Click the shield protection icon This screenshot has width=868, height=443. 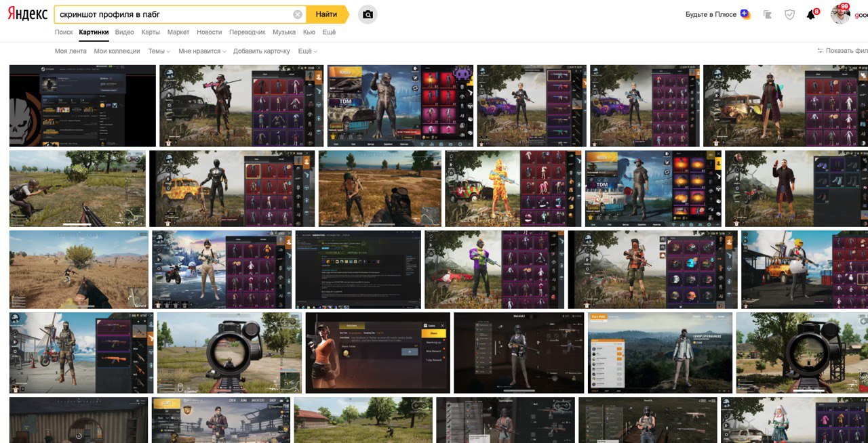tap(789, 14)
